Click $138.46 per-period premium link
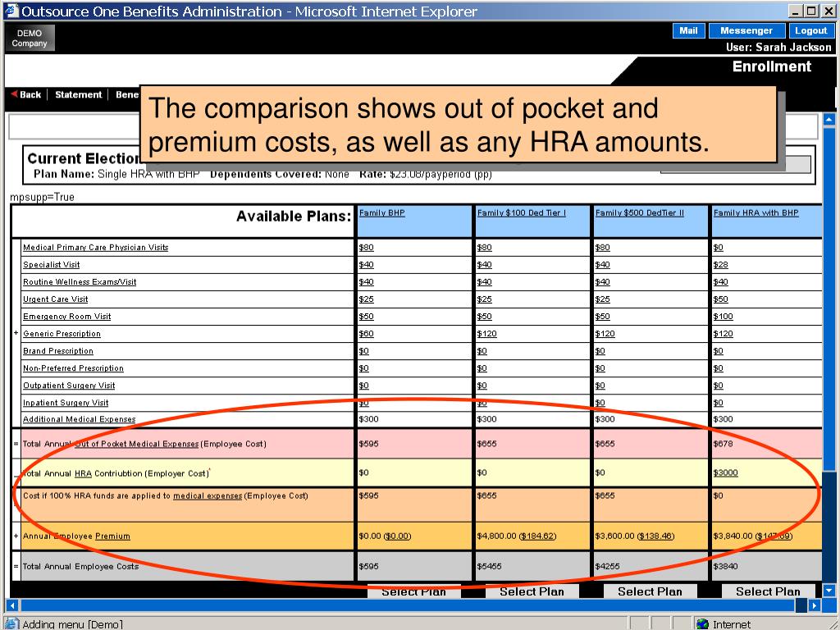The image size is (840, 630). tap(655, 536)
